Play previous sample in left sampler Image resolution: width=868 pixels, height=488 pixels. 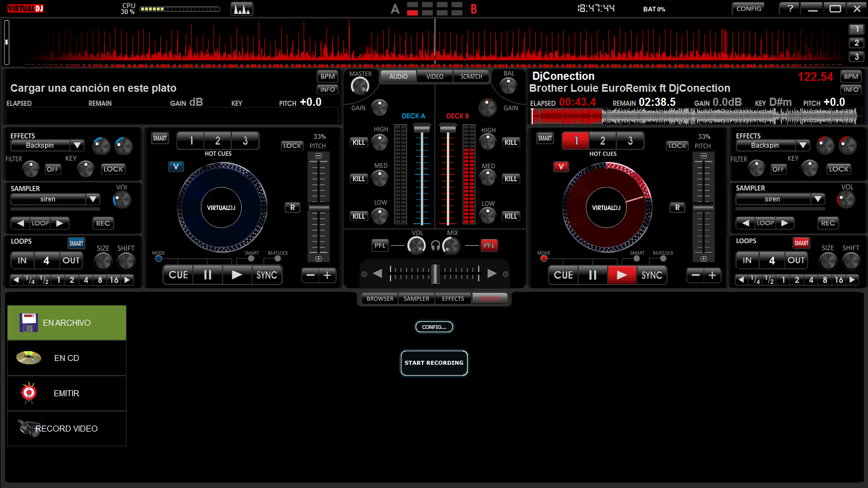tap(21, 223)
